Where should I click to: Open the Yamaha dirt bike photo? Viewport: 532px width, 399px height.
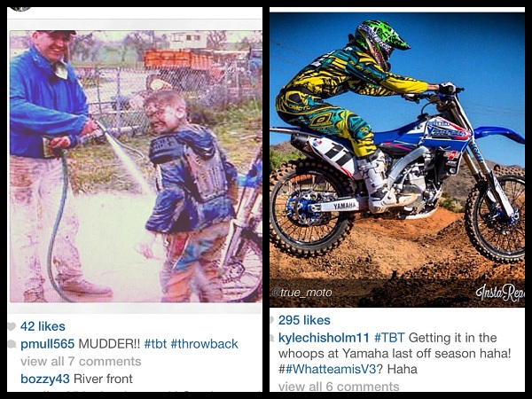pyautogui.click(x=397, y=160)
